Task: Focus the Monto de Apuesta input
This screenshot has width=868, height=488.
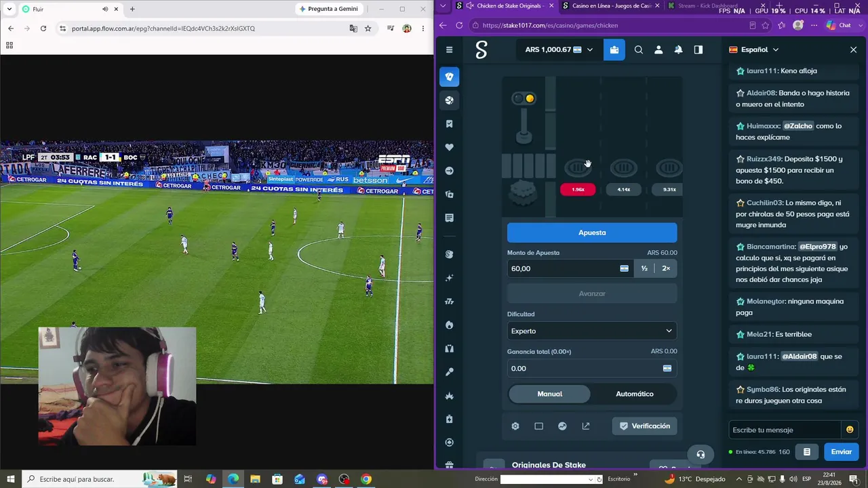Action: [570, 268]
